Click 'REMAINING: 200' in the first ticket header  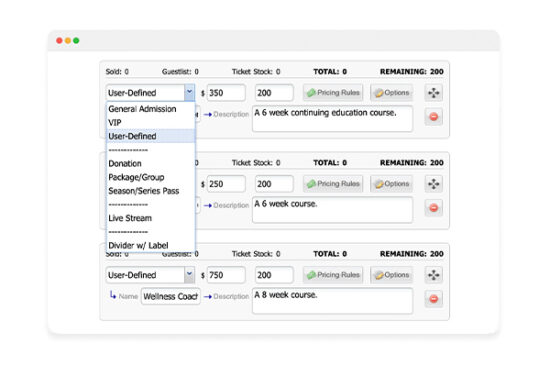[x=412, y=72]
